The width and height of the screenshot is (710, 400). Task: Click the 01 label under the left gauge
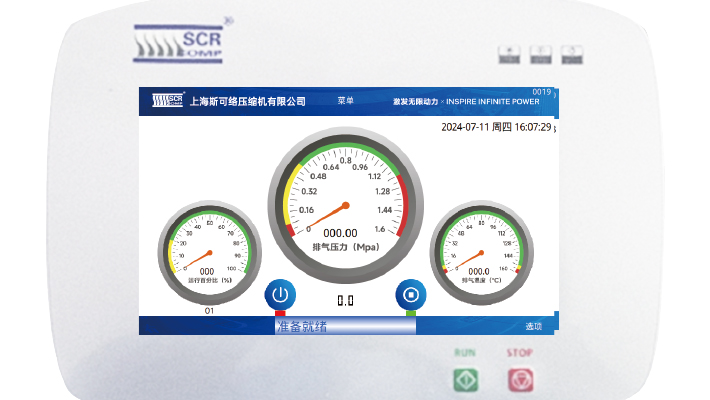click(x=209, y=311)
